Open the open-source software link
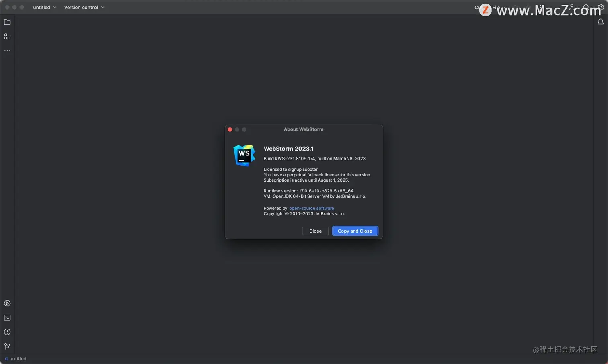The width and height of the screenshot is (608, 364). pyautogui.click(x=311, y=208)
